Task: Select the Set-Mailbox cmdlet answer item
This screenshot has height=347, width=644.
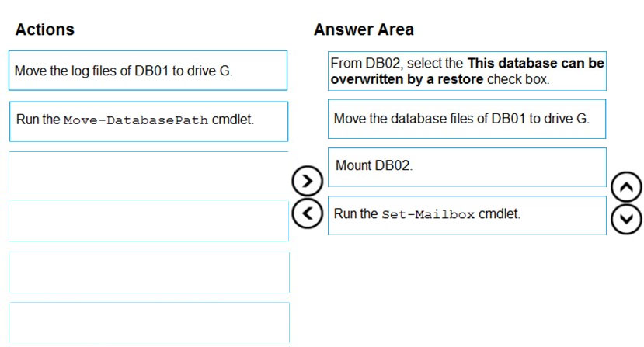Action: pos(467,216)
